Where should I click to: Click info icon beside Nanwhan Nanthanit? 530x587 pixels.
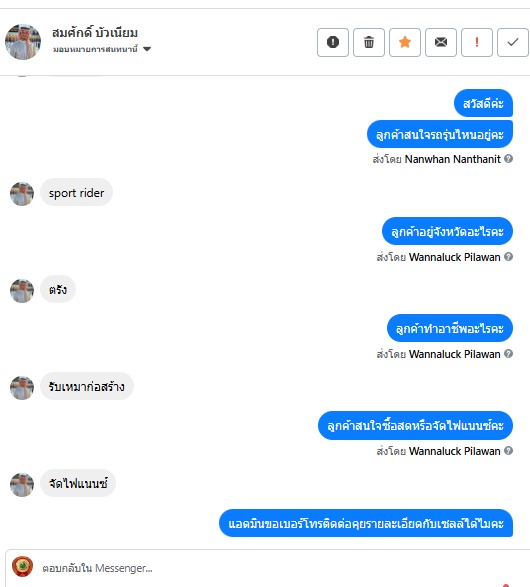point(508,159)
